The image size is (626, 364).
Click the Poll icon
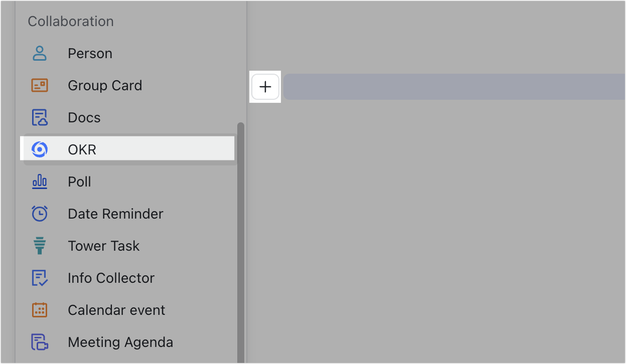point(39,181)
